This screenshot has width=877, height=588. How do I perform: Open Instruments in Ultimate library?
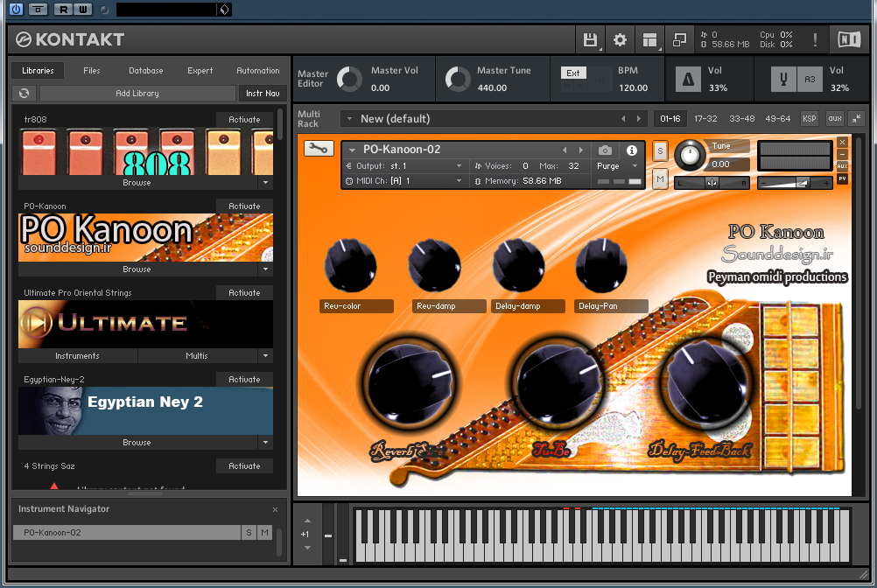[77, 356]
